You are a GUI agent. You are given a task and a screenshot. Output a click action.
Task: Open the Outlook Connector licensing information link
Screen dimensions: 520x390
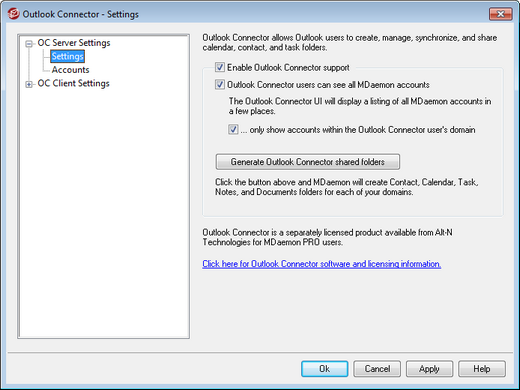coord(322,264)
